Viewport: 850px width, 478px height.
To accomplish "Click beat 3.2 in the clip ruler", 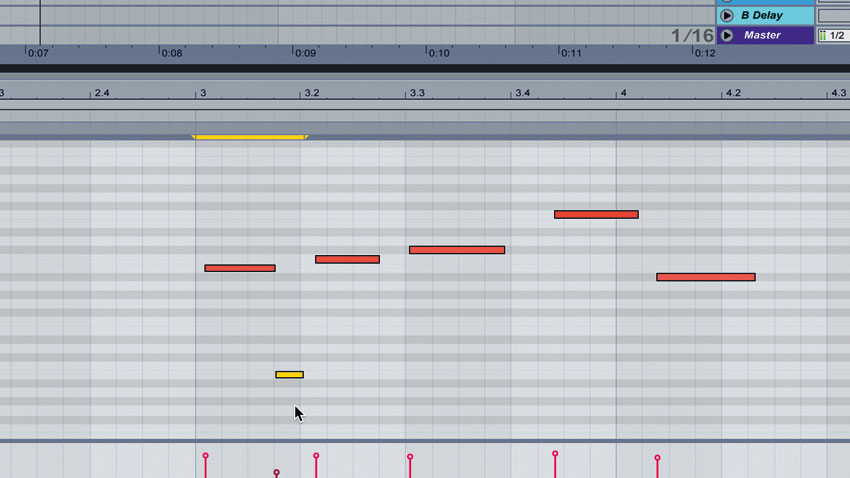I will point(312,93).
